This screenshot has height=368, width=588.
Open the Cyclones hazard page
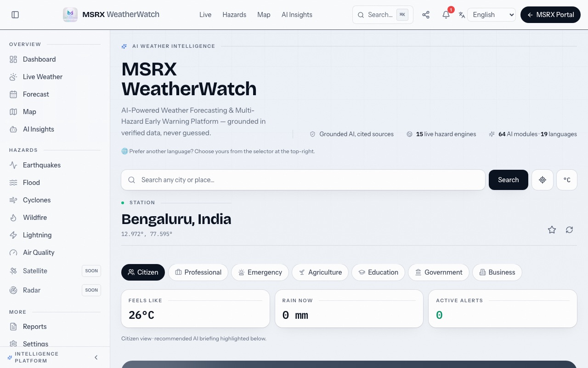55,200
